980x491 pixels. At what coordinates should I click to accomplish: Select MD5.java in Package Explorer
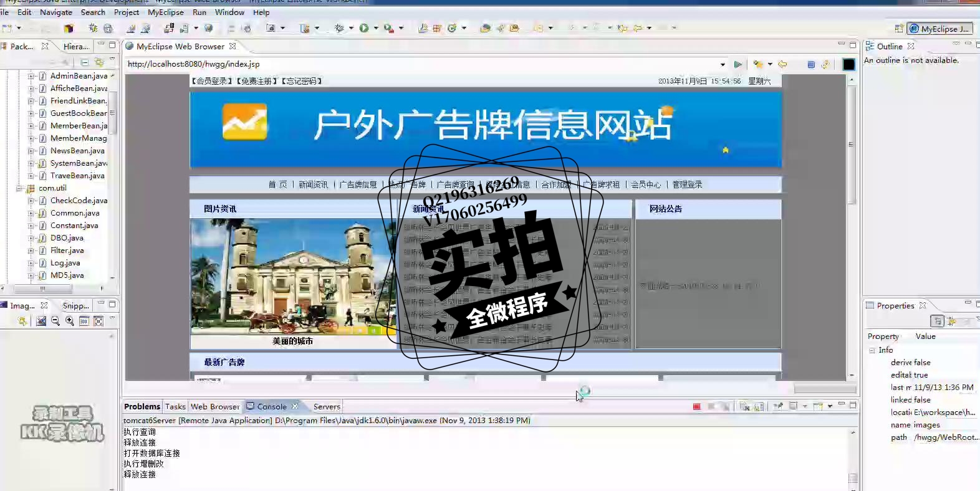[x=67, y=275]
